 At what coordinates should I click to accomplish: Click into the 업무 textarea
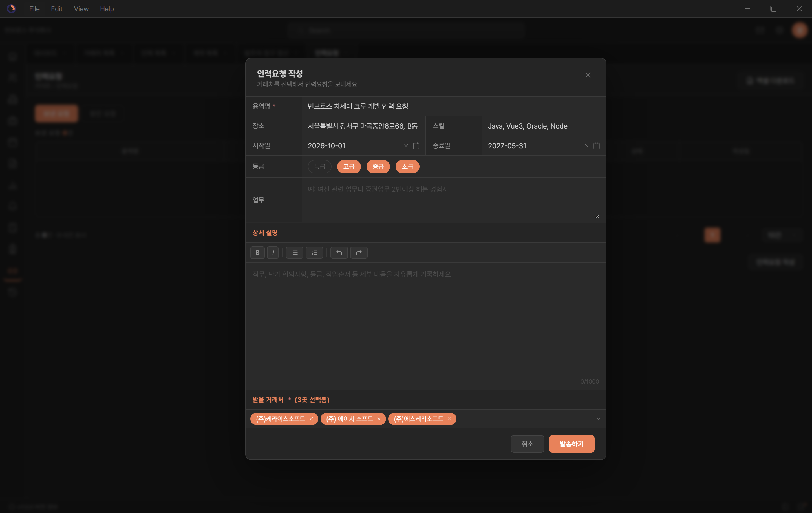coord(454,200)
